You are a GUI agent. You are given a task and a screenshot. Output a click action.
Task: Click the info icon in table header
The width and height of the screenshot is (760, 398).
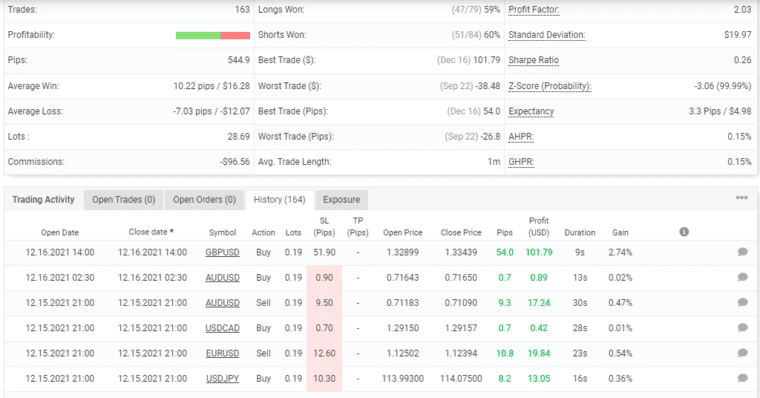pos(684,232)
